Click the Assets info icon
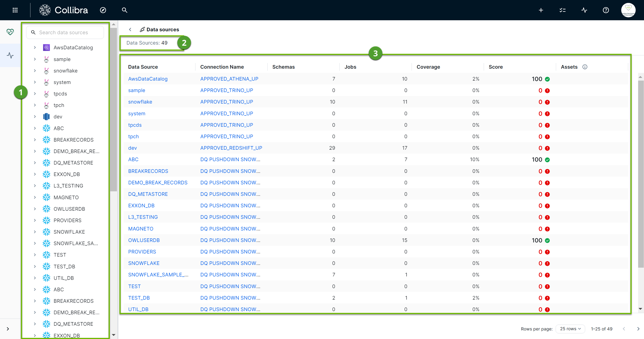644x339 pixels. pyautogui.click(x=585, y=67)
